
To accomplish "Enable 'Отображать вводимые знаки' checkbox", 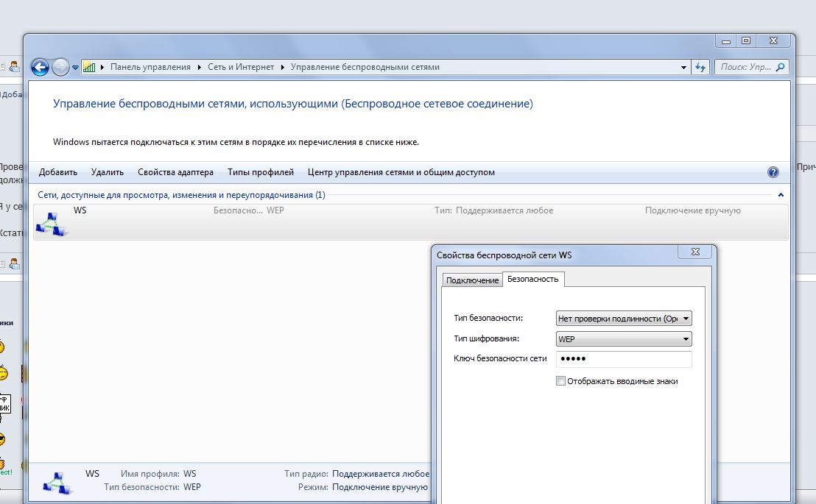I will coord(560,380).
